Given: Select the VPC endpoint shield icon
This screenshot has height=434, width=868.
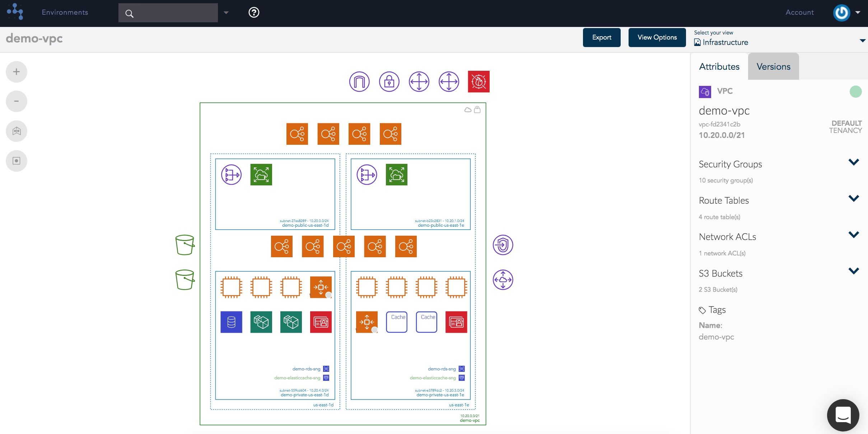Looking at the screenshot, I should [x=503, y=245].
